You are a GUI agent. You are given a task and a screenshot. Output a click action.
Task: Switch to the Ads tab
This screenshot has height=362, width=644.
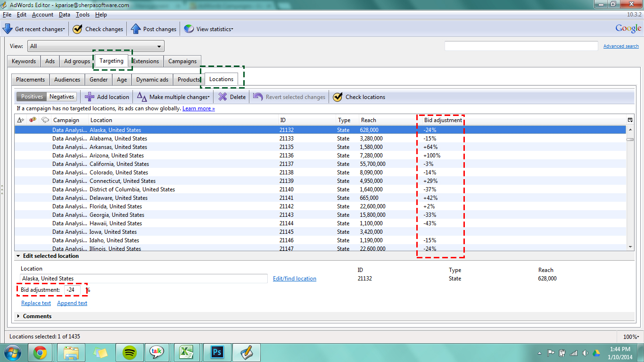tap(50, 61)
